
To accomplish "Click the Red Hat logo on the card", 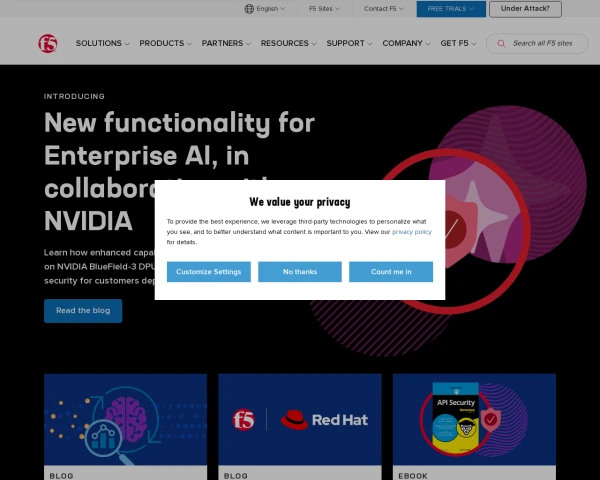I will (324, 420).
